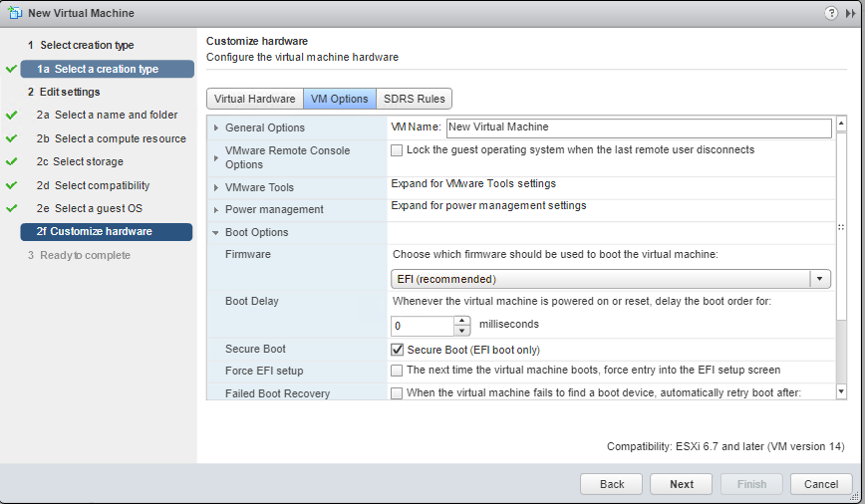
Task: Enable force entry into EFI setup
Action: click(398, 371)
